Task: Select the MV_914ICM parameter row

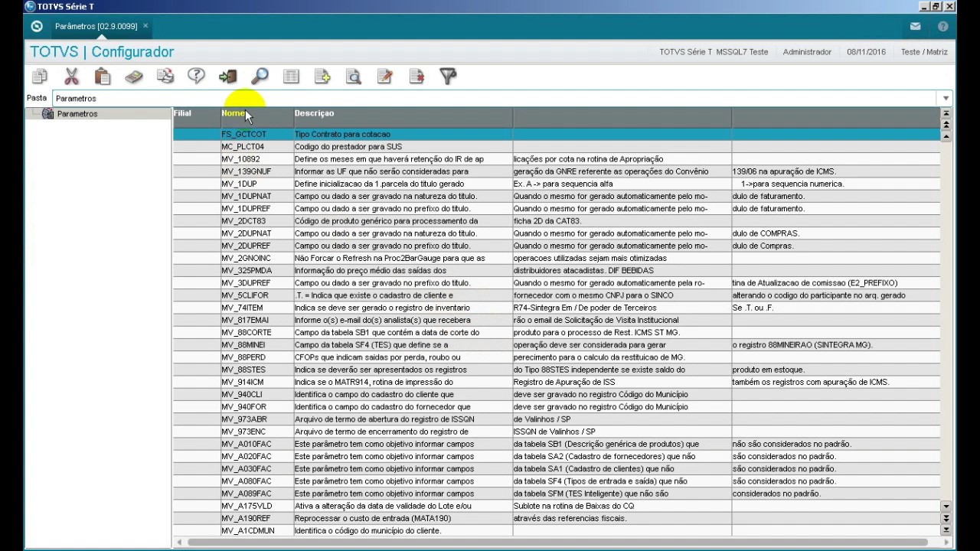Action: point(557,382)
